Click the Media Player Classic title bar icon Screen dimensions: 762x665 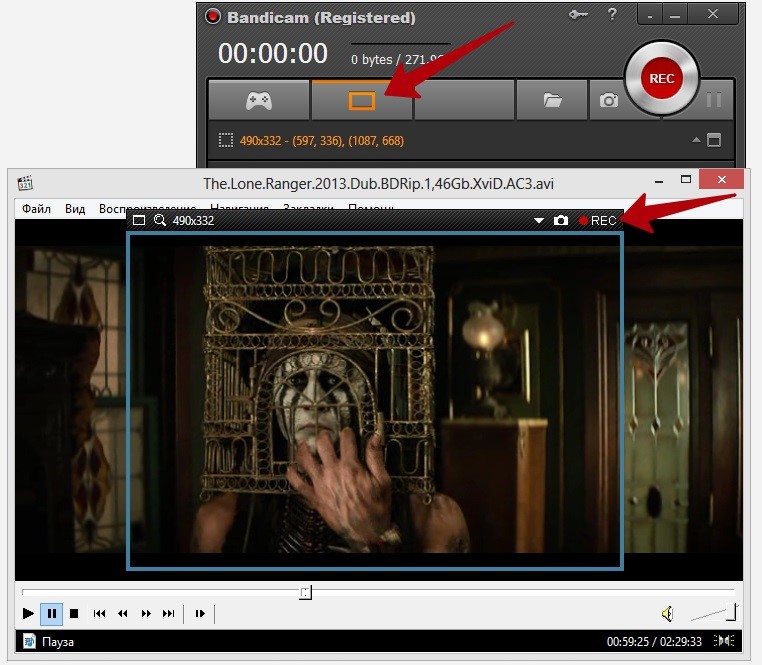(x=25, y=183)
